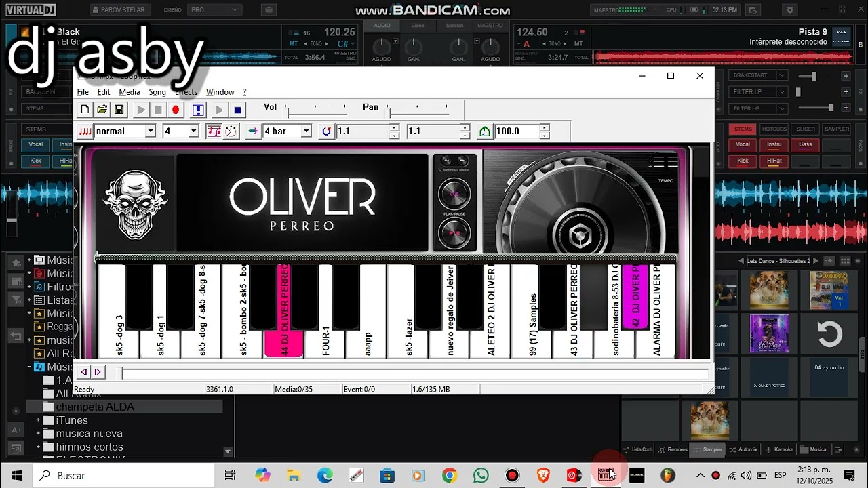The width and height of the screenshot is (868, 488).
Task: Open the Karaoke side tab
Action: pos(778,449)
